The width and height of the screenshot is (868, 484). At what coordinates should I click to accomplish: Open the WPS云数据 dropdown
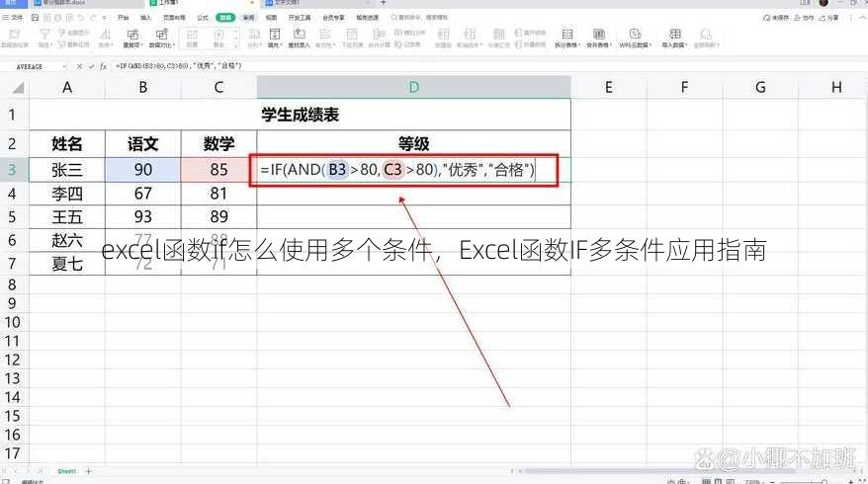(x=635, y=38)
